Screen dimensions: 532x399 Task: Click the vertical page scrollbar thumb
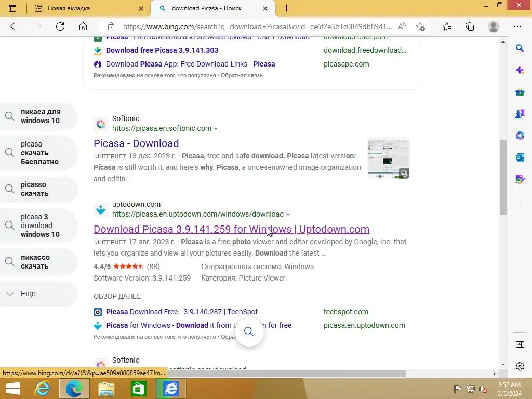point(503,177)
